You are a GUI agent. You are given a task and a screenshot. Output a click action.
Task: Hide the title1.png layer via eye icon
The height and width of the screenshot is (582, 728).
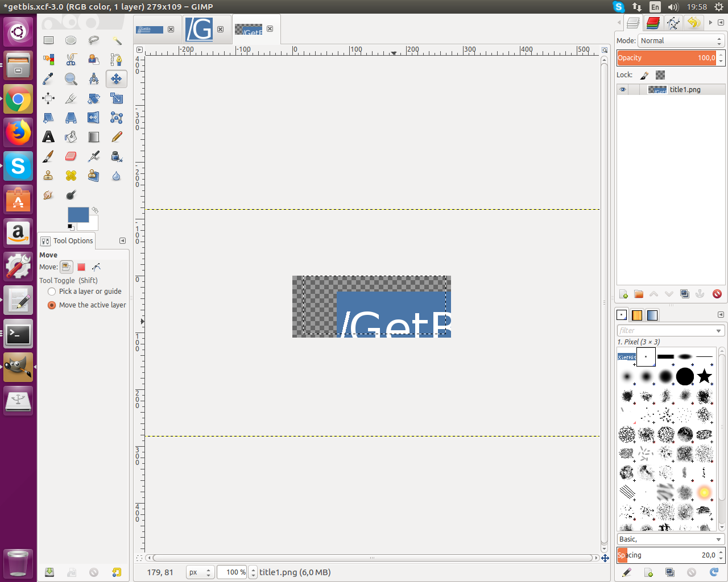click(x=623, y=90)
